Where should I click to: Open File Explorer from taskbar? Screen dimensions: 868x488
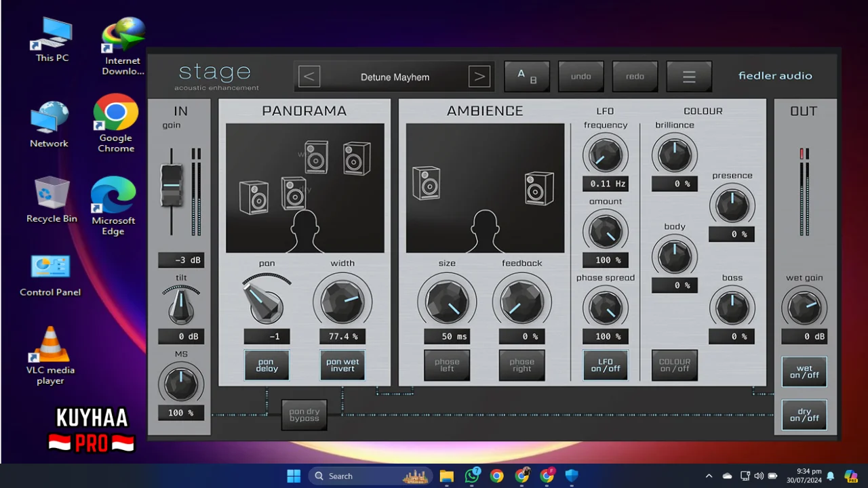(x=446, y=476)
